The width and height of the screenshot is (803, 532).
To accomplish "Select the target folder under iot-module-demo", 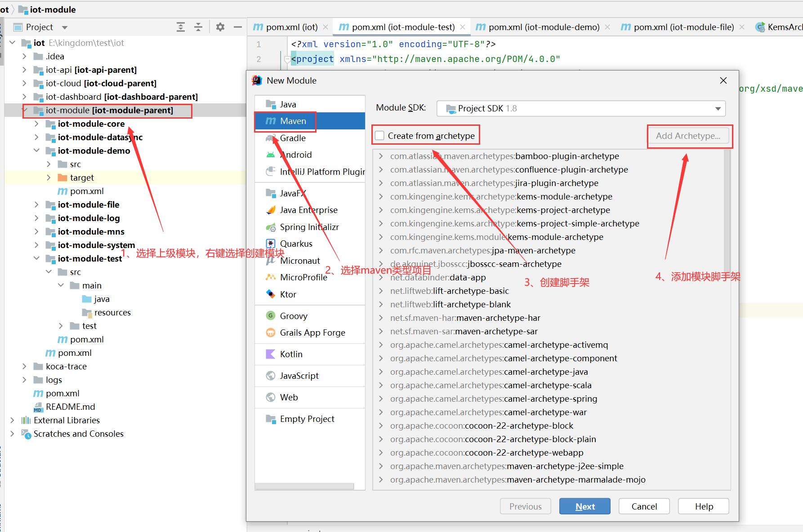I will click(x=82, y=177).
